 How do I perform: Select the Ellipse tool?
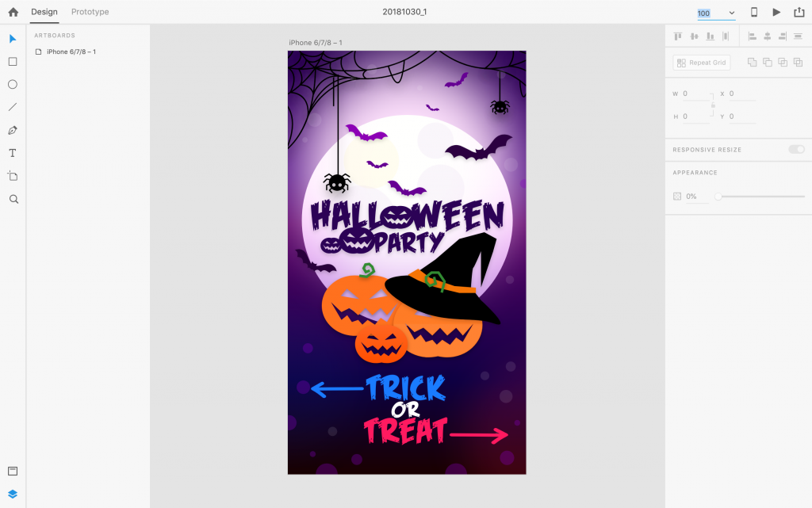pos(13,84)
